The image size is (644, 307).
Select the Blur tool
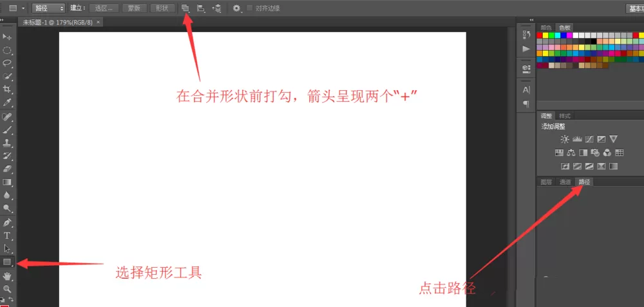(7, 195)
